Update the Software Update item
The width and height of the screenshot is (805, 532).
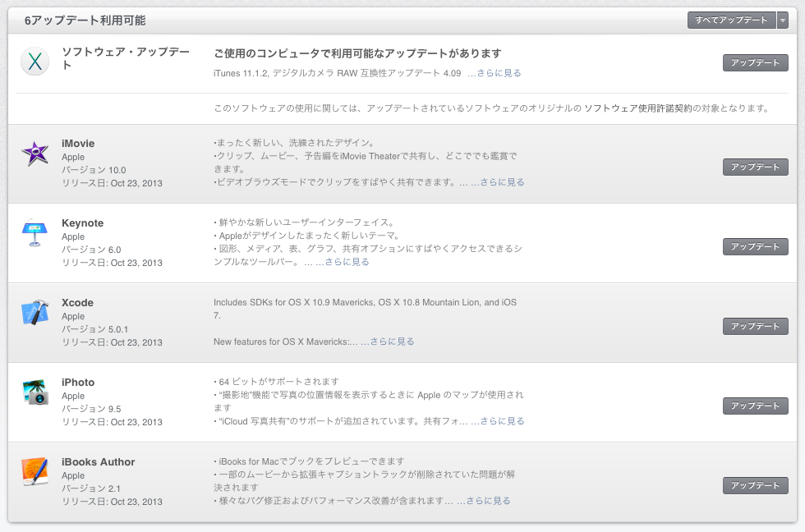(755, 63)
